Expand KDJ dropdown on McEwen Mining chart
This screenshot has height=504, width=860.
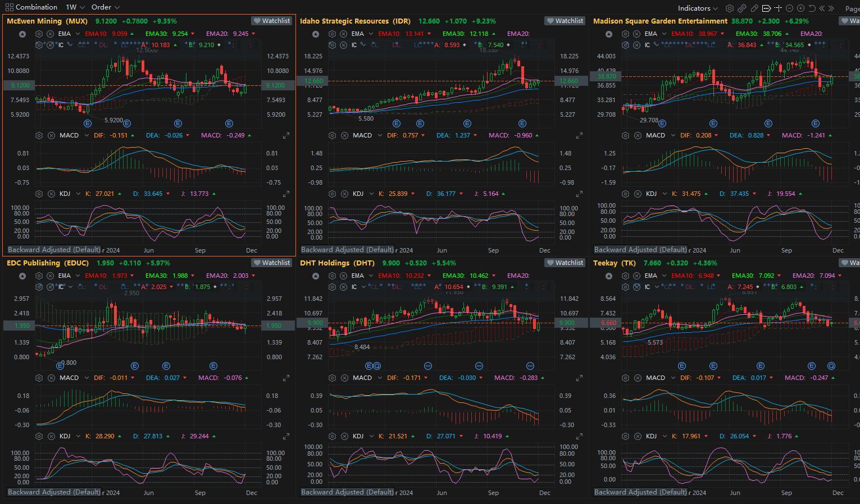click(x=78, y=194)
